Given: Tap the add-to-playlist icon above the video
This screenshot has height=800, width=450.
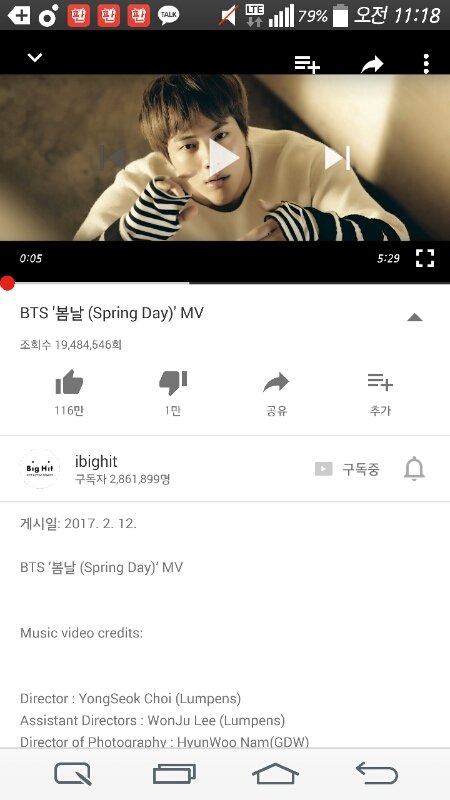Looking at the screenshot, I should [307, 64].
